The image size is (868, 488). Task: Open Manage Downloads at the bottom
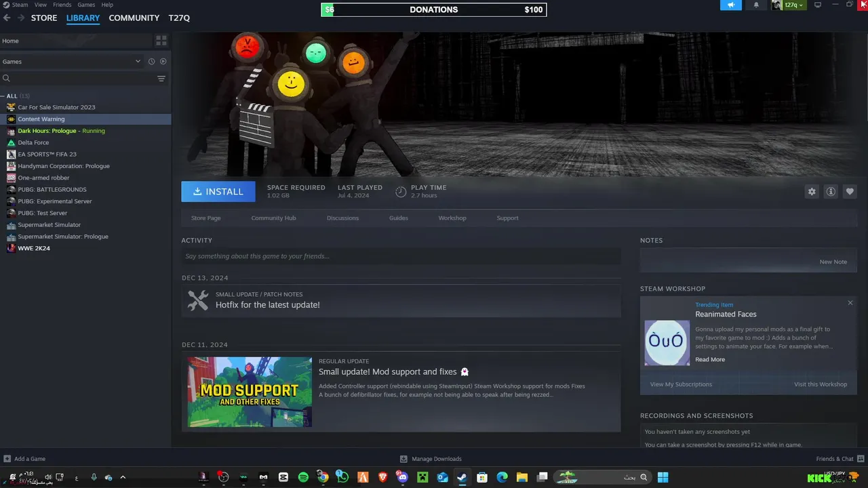pyautogui.click(x=431, y=459)
